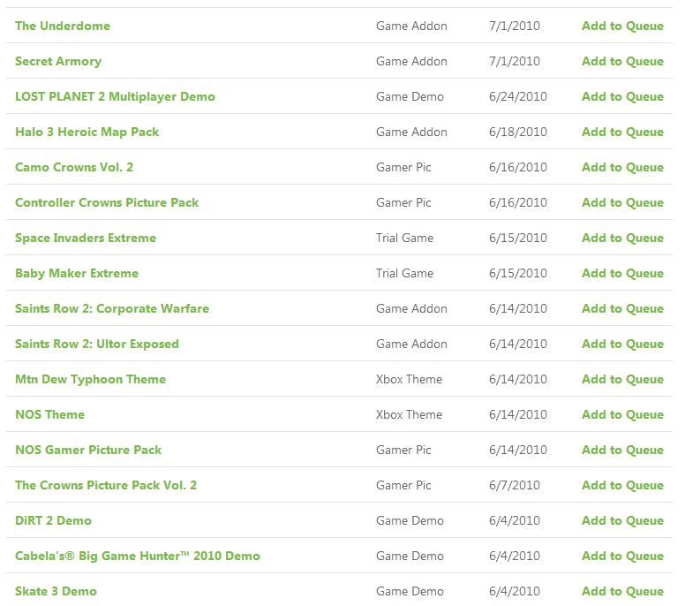Open Saints Row 2: Ultor Exposed link

click(x=97, y=344)
